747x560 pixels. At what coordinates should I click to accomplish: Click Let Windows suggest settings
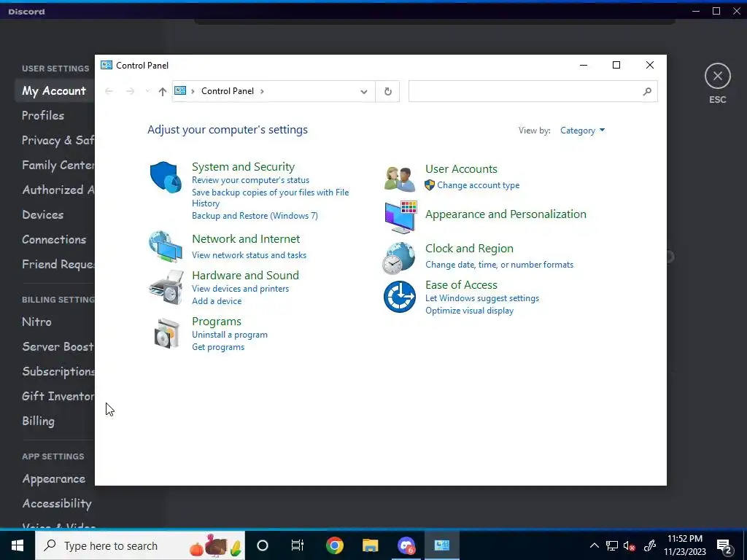[x=482, y=298]
